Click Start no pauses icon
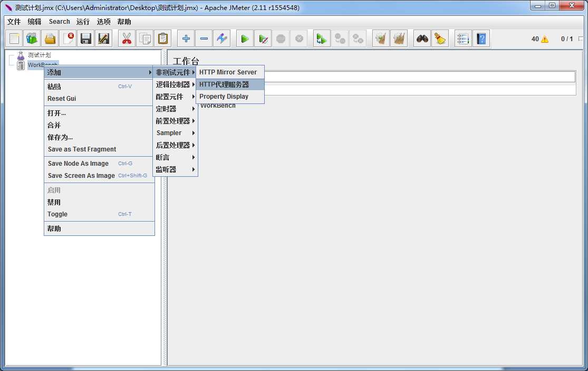Viewport: 588px width, 371px height. [263, 39]
